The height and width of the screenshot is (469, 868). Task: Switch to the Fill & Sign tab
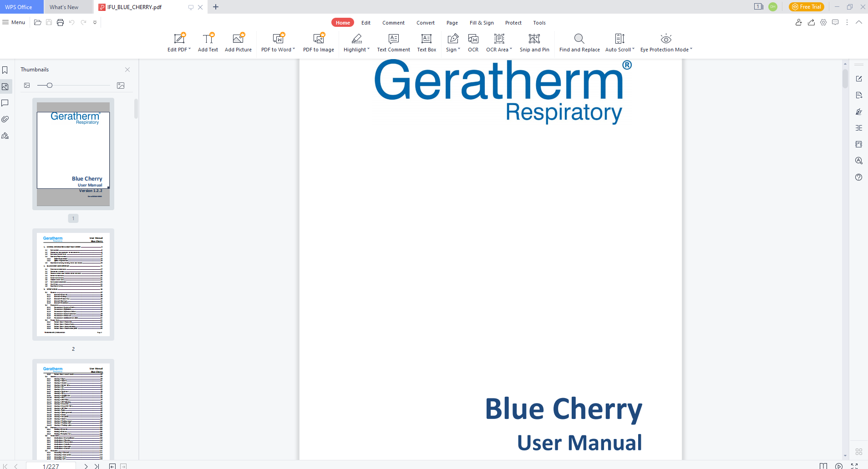pyautogui.click(x=482, y=23)
